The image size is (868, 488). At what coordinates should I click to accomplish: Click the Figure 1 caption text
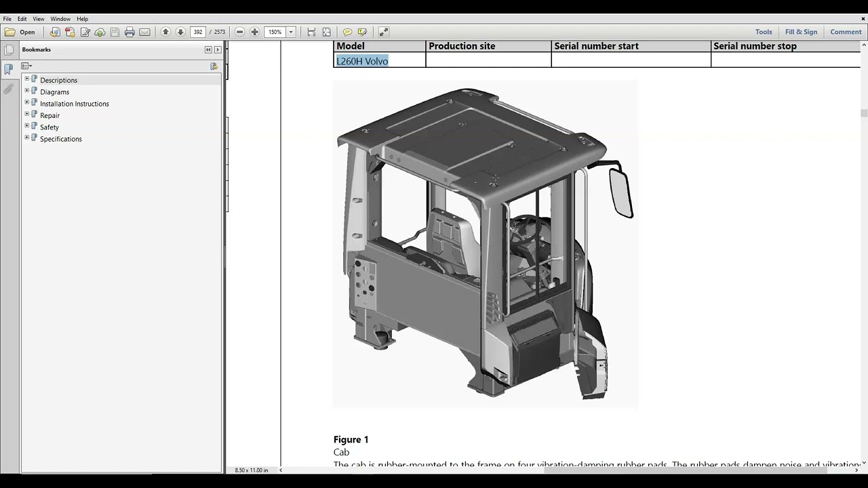(351, 439)
